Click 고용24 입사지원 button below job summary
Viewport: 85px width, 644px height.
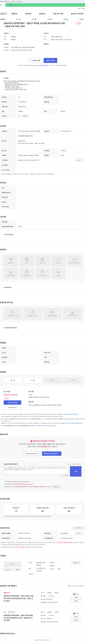click(x=50, y=60)
